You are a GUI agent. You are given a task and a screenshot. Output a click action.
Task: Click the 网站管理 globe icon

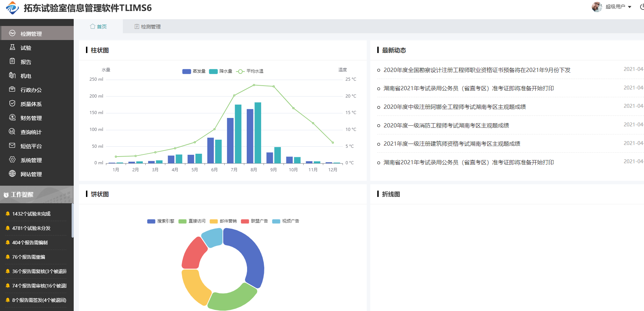point(12,174)
